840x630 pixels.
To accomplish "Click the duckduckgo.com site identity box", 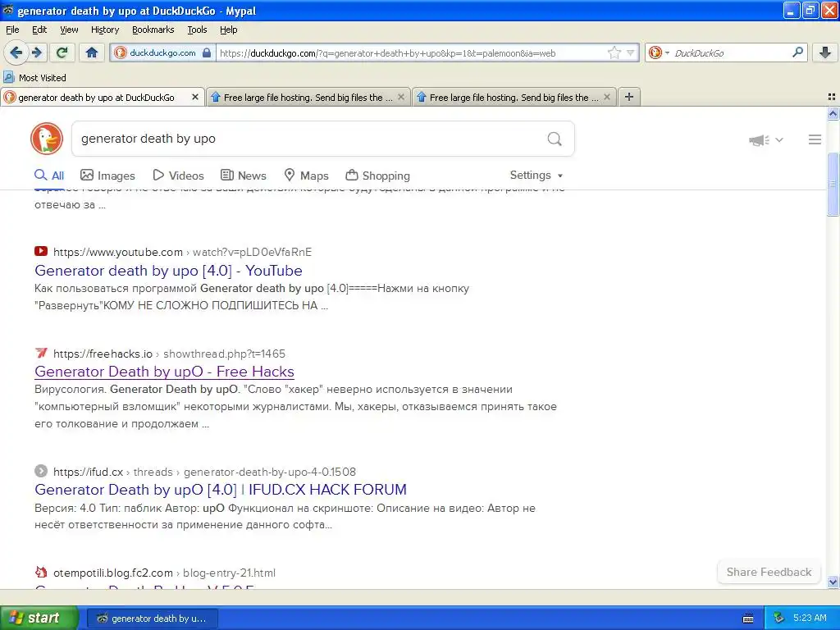I will [x=162, y=52].
